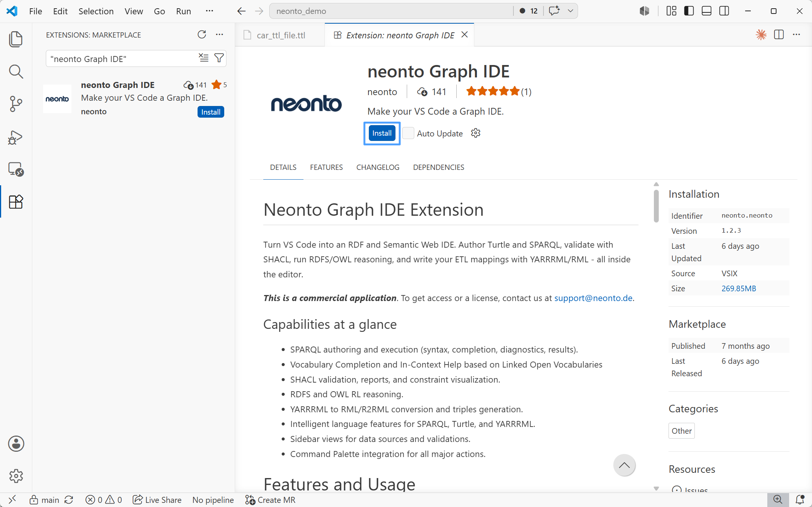This screenshot has height=507, width=812.
Task: Click the readme vertical scrollbar thumb
Action: (x=656, y=206)
